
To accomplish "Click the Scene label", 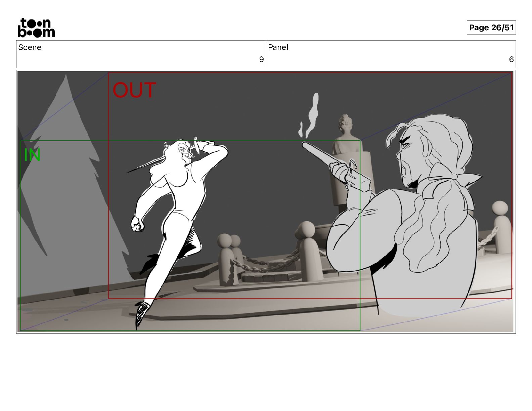I will (30, 47).
